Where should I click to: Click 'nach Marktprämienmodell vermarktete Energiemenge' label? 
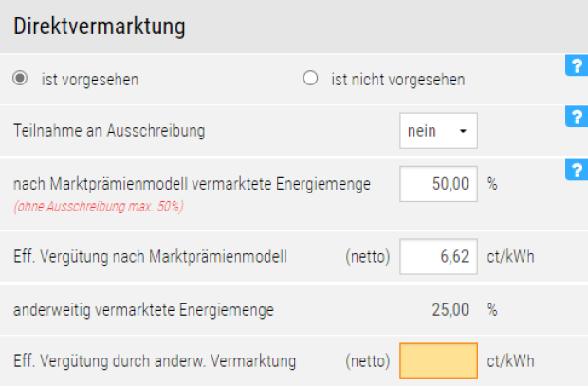click(x=192, y=183)
